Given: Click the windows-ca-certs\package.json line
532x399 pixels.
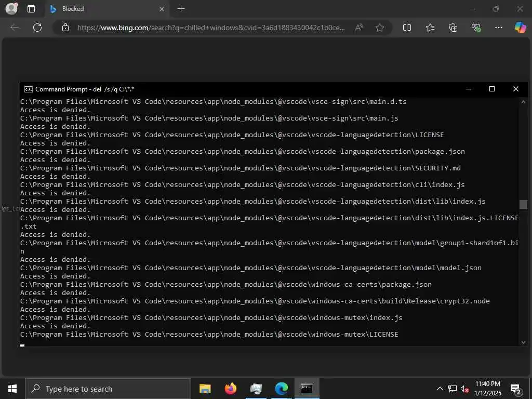Looking at the screenshot, I should tap(225, 284).
